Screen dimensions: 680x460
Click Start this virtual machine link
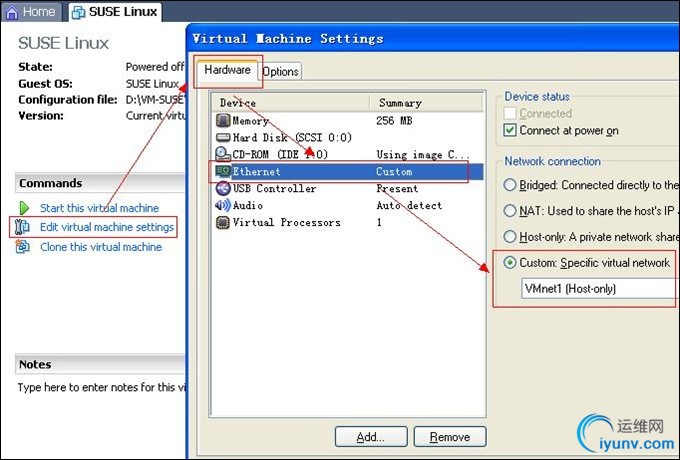99,208
